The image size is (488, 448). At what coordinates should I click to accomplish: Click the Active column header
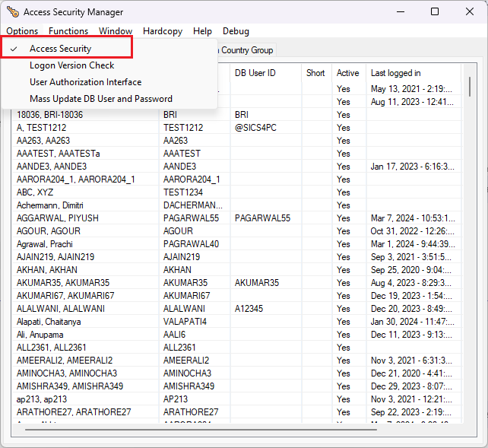pos(348,73)
